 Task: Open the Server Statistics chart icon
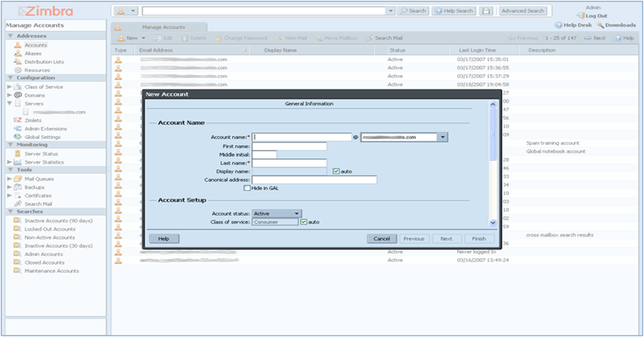[17, 162]
